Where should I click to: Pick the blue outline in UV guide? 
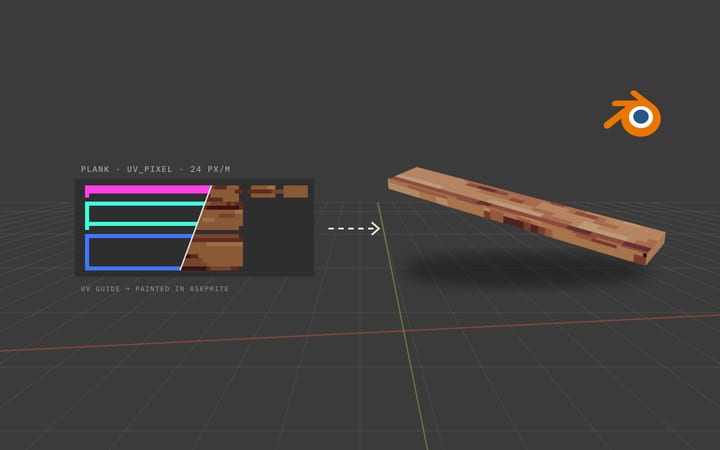pyautogui.click(x=139, y=252)
